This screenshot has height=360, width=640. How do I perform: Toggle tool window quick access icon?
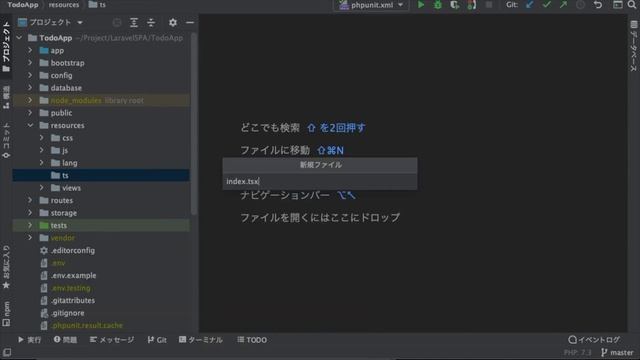7,352
